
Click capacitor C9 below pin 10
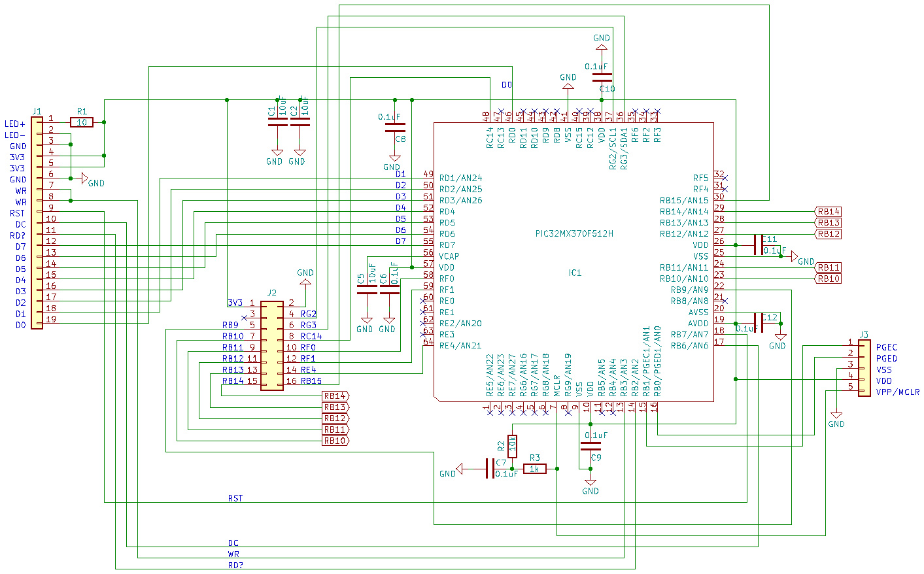[590, 447]
